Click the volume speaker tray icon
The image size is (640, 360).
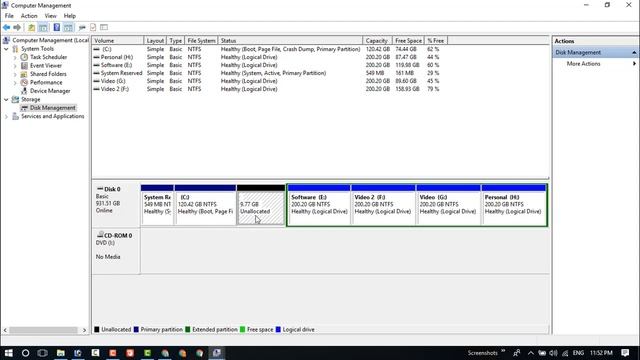click(x=553, y=353)
